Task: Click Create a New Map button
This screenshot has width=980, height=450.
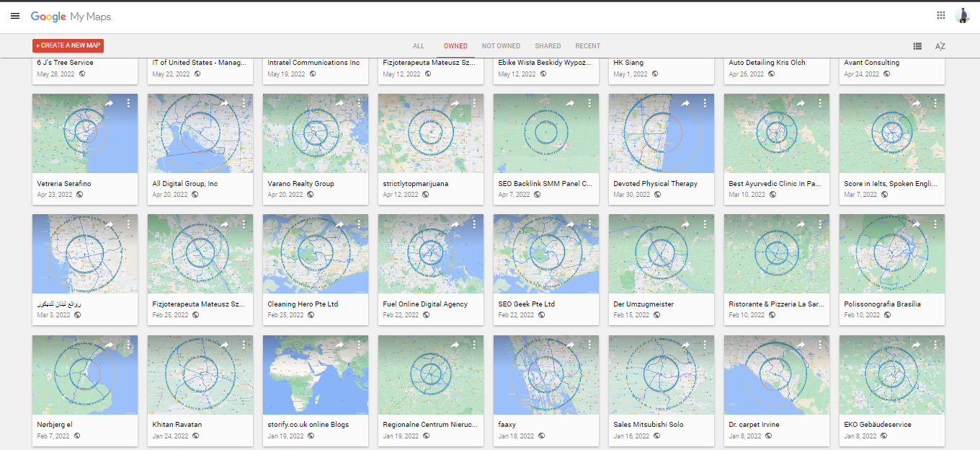Action: (x=68, y=46)
